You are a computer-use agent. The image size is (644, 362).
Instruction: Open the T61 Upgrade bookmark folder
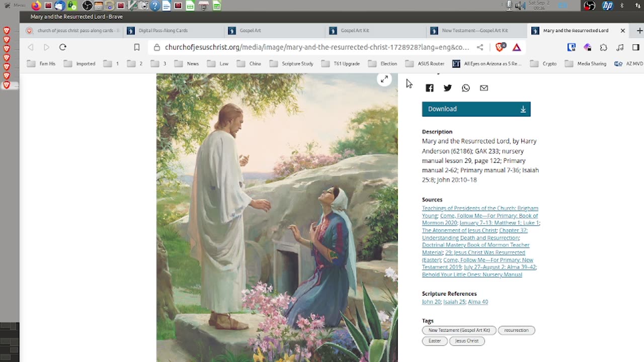341,64
